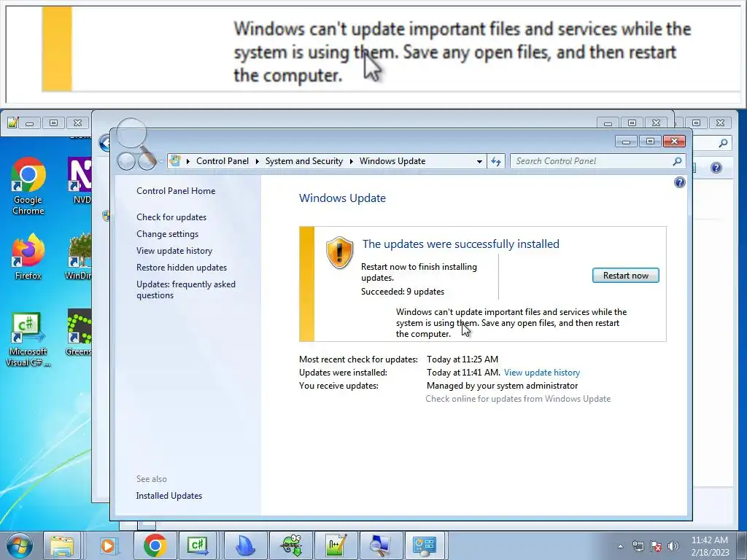Screen dimensions: 747x560
Task: Open Check for updates in sidebar
Action: [x=171, y=217]
